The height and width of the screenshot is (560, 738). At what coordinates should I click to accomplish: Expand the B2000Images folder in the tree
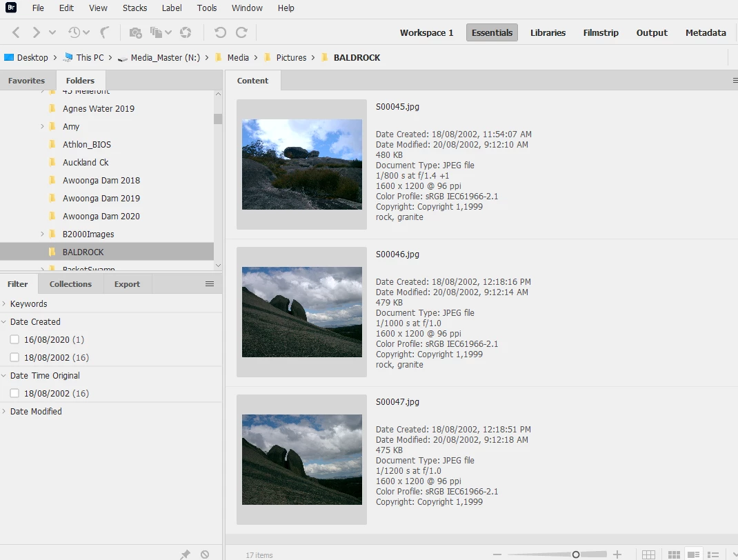click(x=42, y=234)
